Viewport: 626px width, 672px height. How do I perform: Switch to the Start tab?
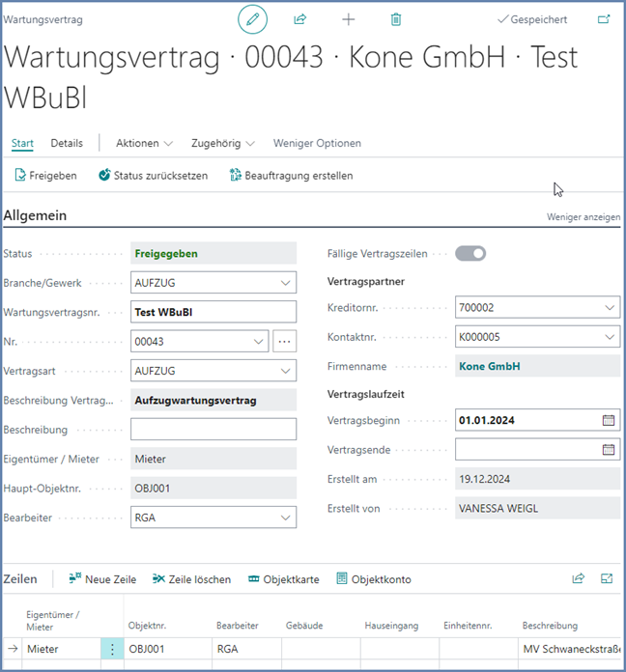coord(22,143)
